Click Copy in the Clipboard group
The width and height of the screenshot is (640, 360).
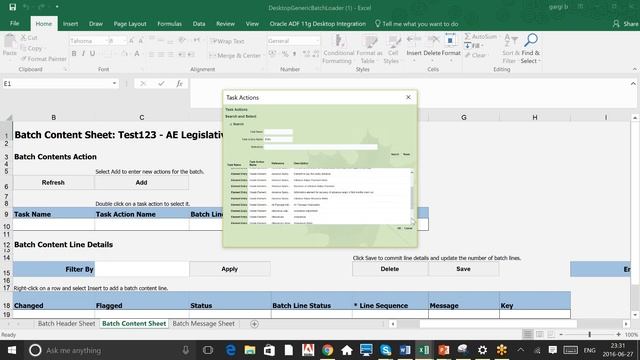(x=31, y=48)
